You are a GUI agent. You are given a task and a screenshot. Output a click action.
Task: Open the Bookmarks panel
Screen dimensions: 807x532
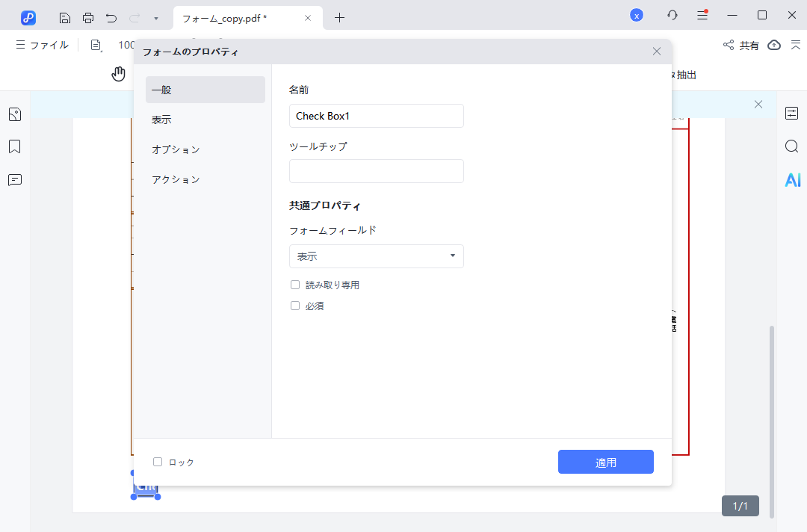(x=14, y=146)
